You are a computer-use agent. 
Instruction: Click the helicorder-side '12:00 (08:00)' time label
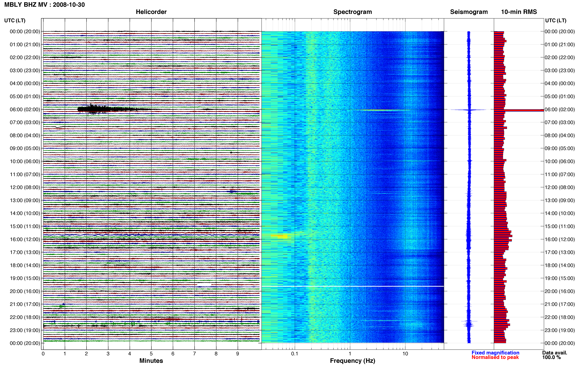(x=25, y=187)
